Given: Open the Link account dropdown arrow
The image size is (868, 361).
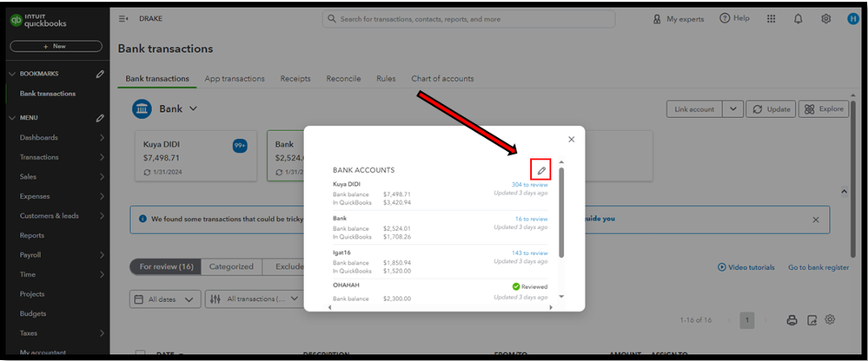Looking at the screenshot, I should [733, 109].
